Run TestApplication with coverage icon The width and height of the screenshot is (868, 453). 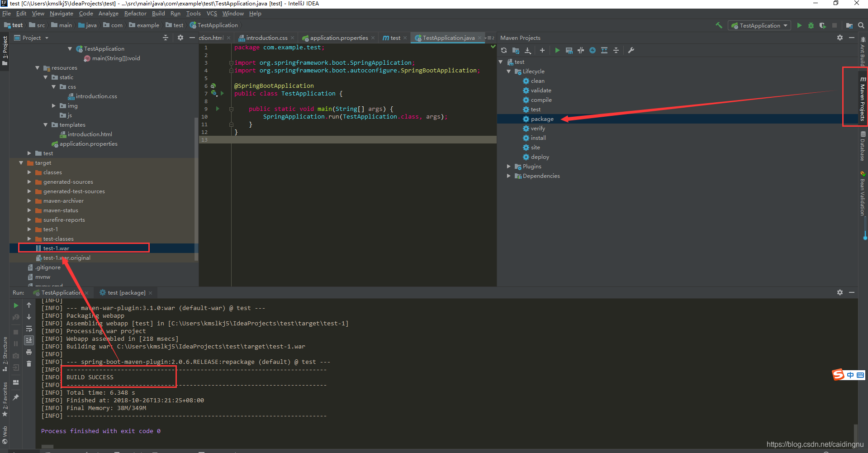click(823, 25)
